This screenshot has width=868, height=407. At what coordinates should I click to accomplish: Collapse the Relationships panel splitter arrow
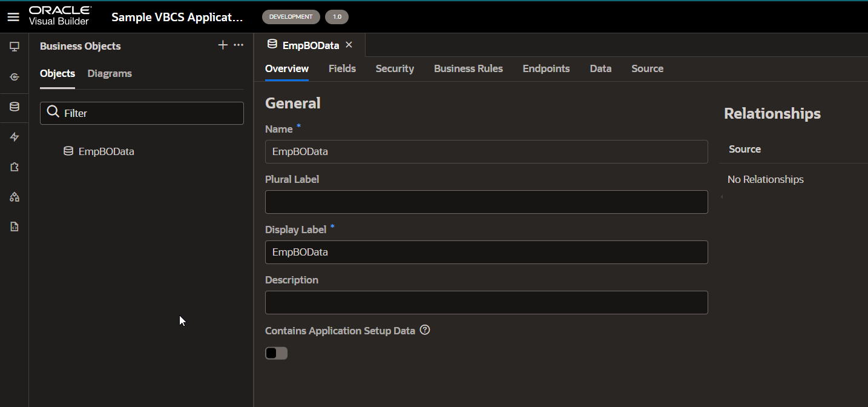(x=721, y=197)
